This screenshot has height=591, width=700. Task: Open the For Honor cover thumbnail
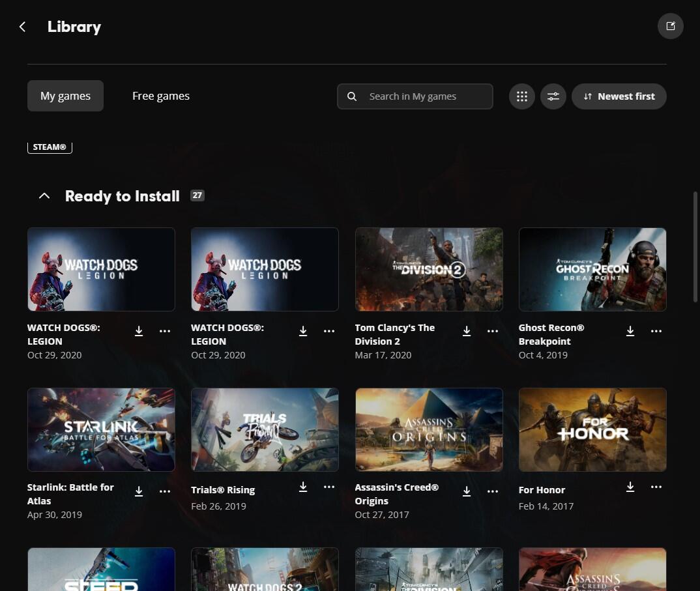(x=592, y=429)
